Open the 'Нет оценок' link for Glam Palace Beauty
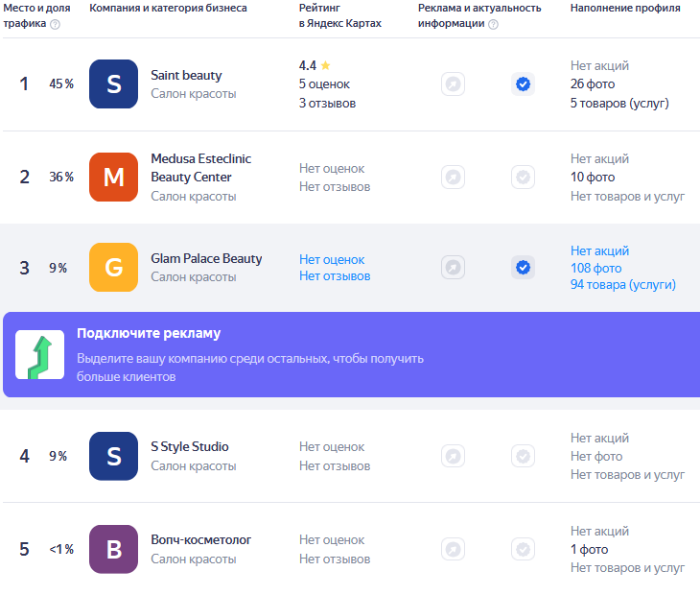The image size is (700, 595). (332, 259)
